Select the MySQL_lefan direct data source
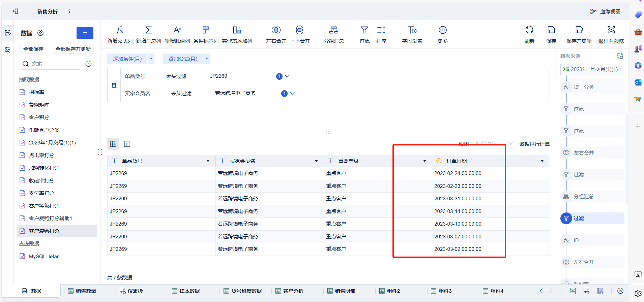Viewport: 644px width, 302px height. [57, 256]
